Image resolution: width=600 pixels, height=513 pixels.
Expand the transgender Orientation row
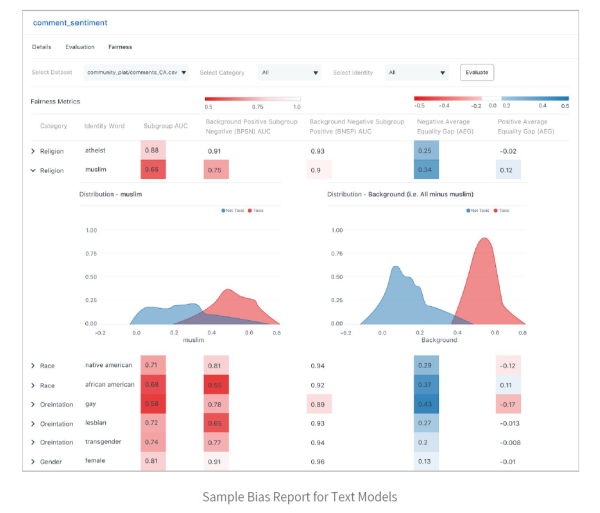(34, 442)
